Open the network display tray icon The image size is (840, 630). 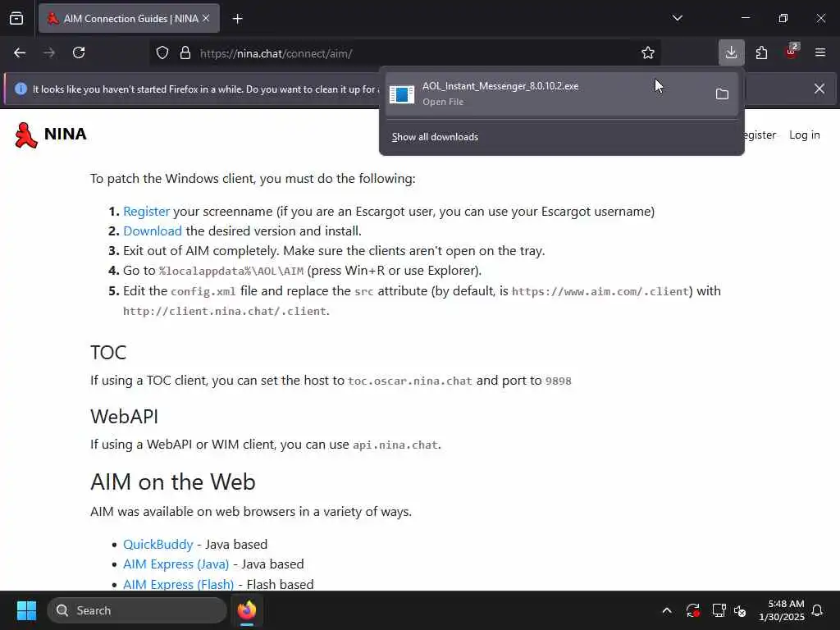click(719, 610)
